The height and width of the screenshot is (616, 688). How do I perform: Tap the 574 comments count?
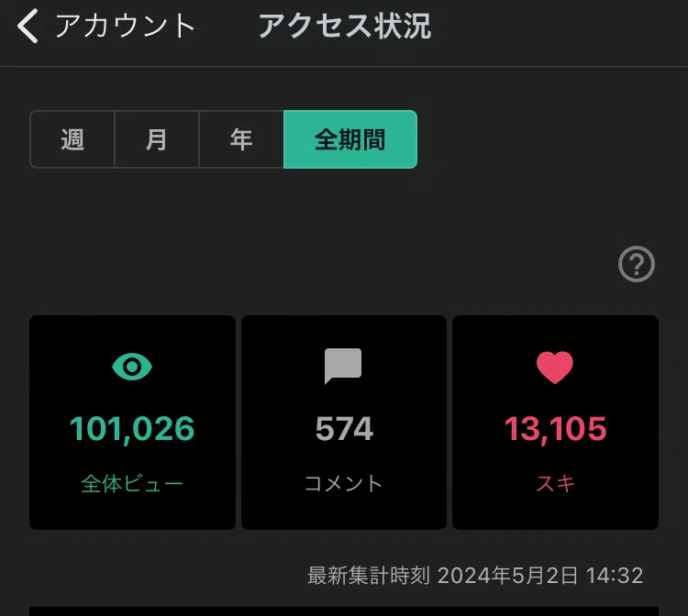pos(344,428)
